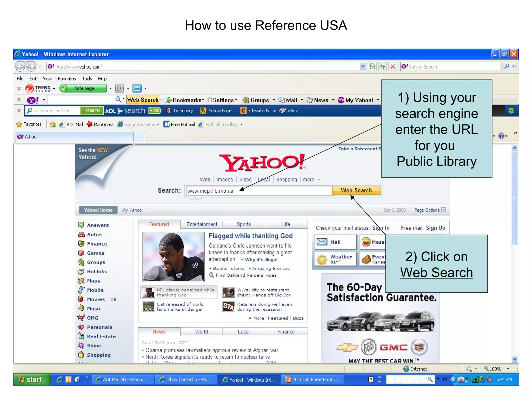The image size is (532, 399).
Task: Open the File menu
Action: pyautogui.click(x=20, y=78)
